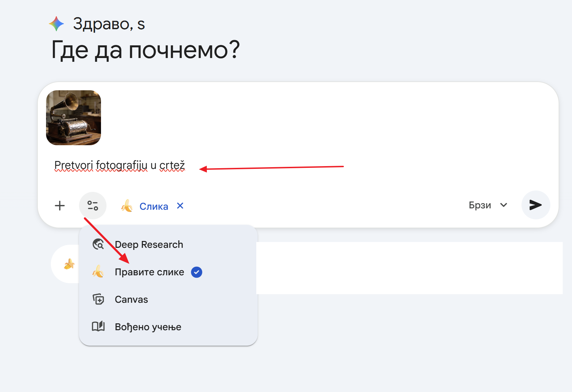Open the tools sliders icon button
The height and width of the screenshot is (392, 572).
93,206
